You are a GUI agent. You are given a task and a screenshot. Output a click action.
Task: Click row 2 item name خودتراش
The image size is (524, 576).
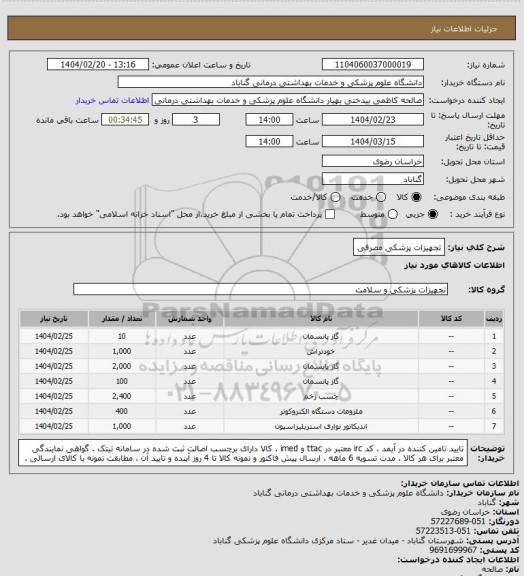(321, 352)
